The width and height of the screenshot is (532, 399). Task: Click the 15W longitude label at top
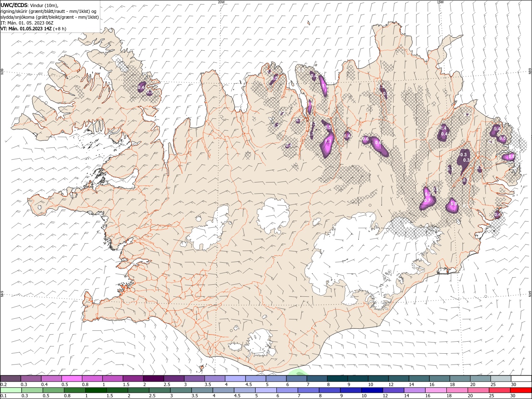tap(440, 2)
